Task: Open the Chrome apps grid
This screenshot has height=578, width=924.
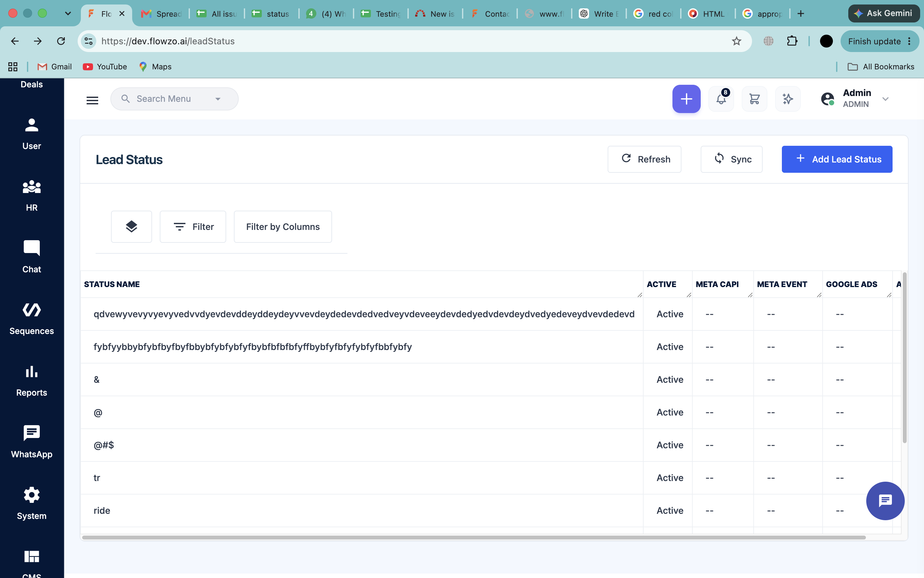Action: [x=13, y=67]
